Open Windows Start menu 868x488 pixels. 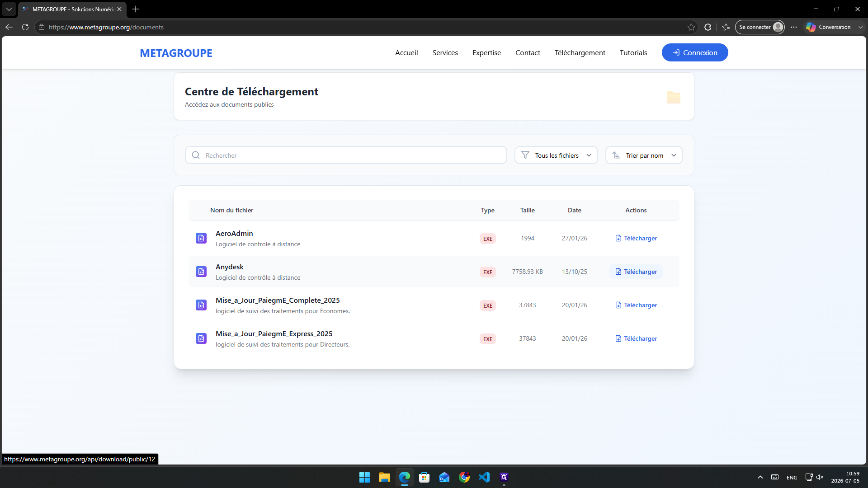(364, 477)
